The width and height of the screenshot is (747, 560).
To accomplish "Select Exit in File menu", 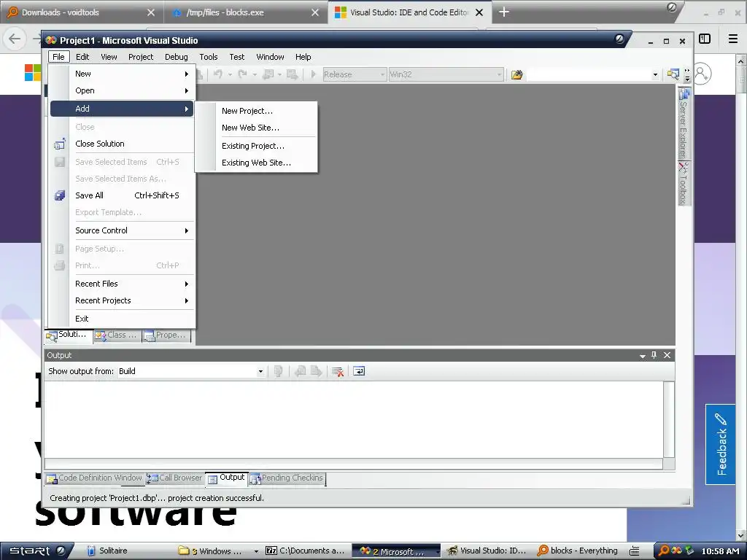I will point(122,319).
